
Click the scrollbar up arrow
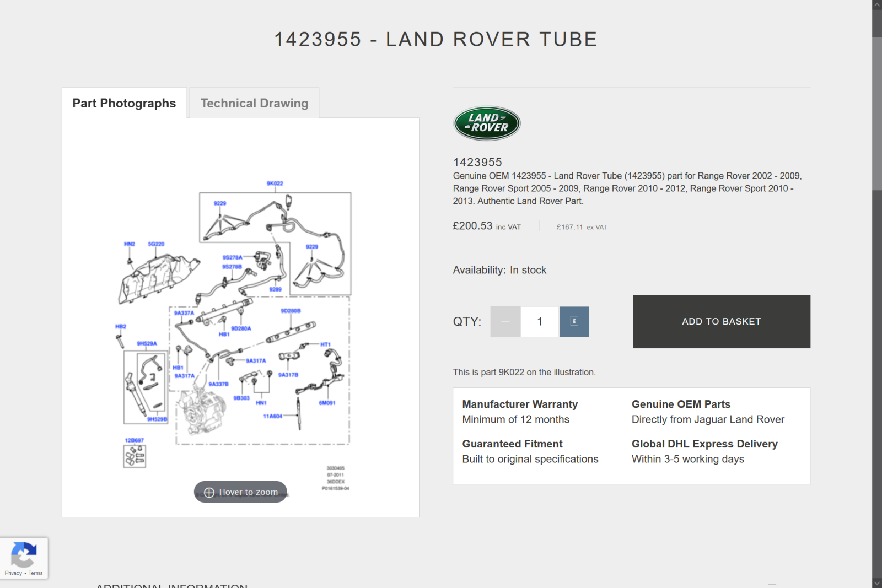877,4
